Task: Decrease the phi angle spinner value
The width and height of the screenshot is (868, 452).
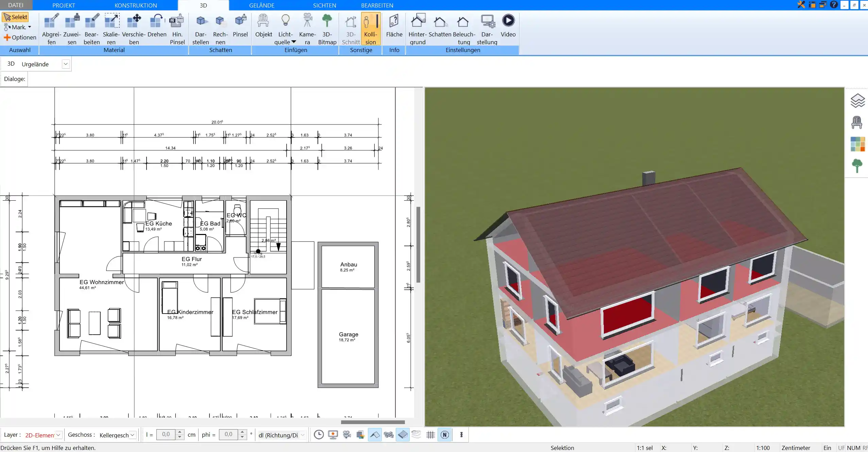Action: click(242, 437)
